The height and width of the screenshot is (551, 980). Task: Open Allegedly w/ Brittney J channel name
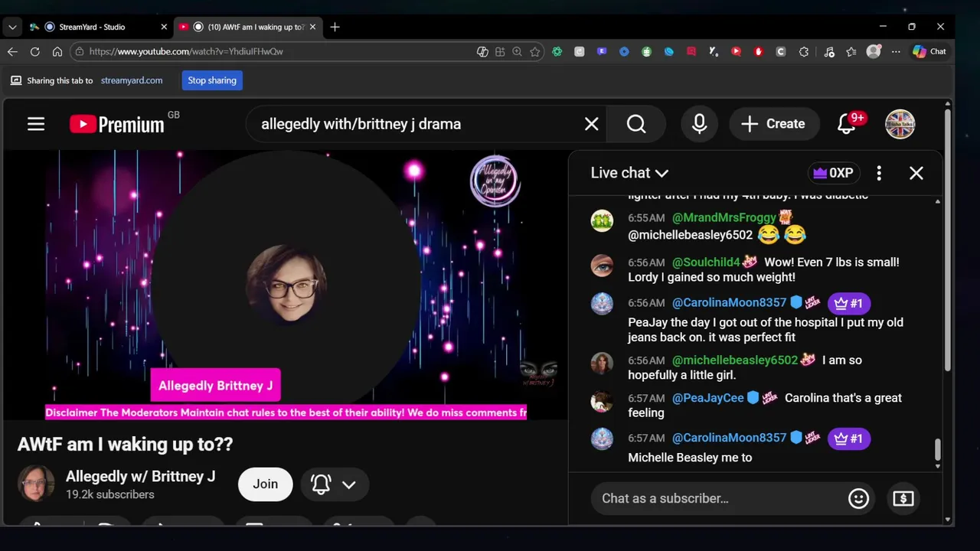click(x=140, y=476)
